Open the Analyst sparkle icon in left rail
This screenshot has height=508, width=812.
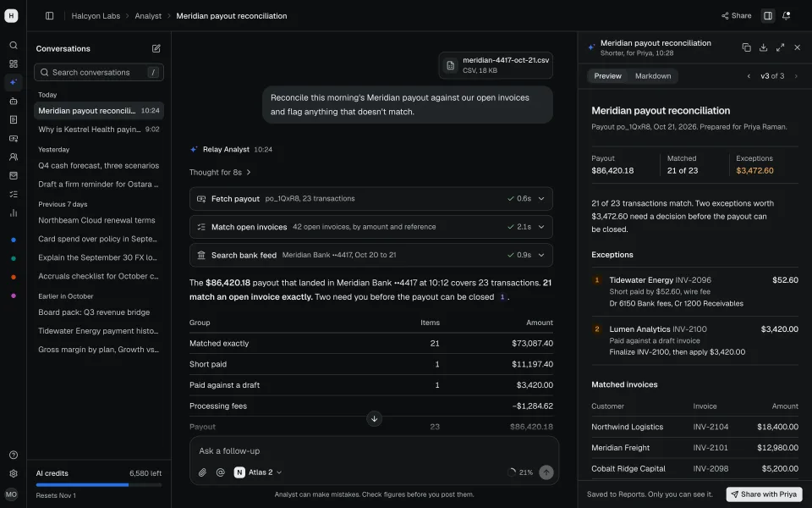pos(14,82)
